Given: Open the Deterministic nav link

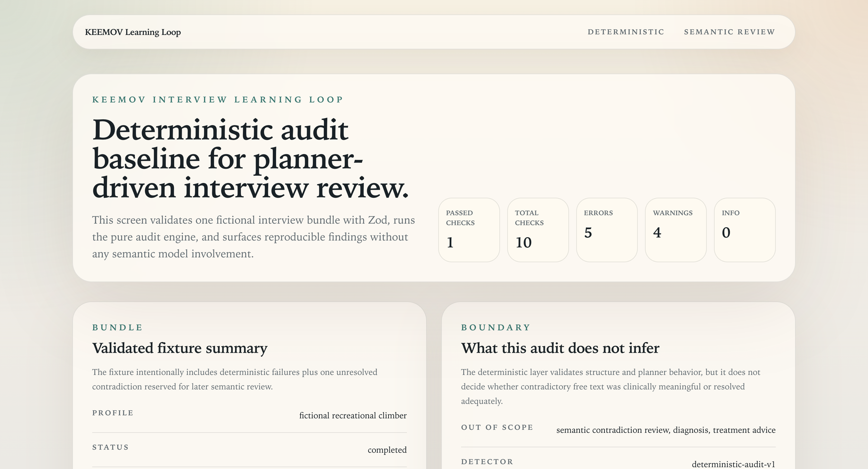Looking at the screenshot, I should tap(626, 32).
